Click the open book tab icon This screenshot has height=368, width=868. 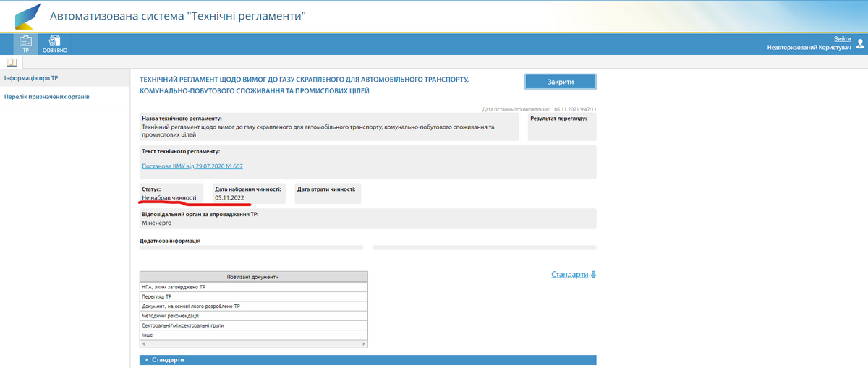tap(11, 63)
